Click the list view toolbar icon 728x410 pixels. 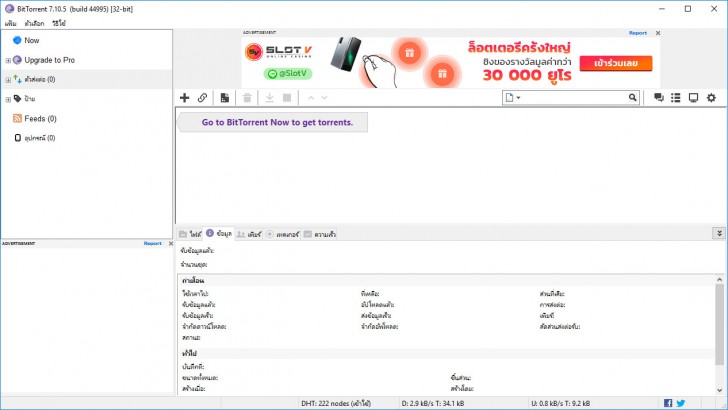click(x=676, y=98)
